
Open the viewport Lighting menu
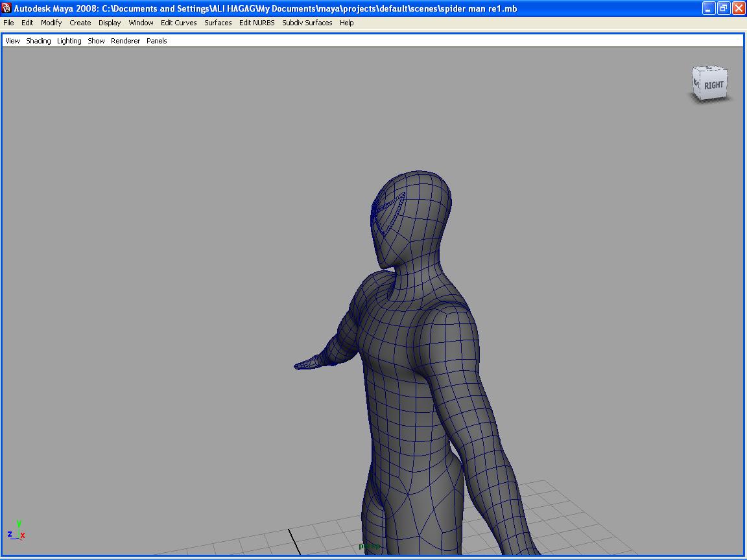pos(69,41)
